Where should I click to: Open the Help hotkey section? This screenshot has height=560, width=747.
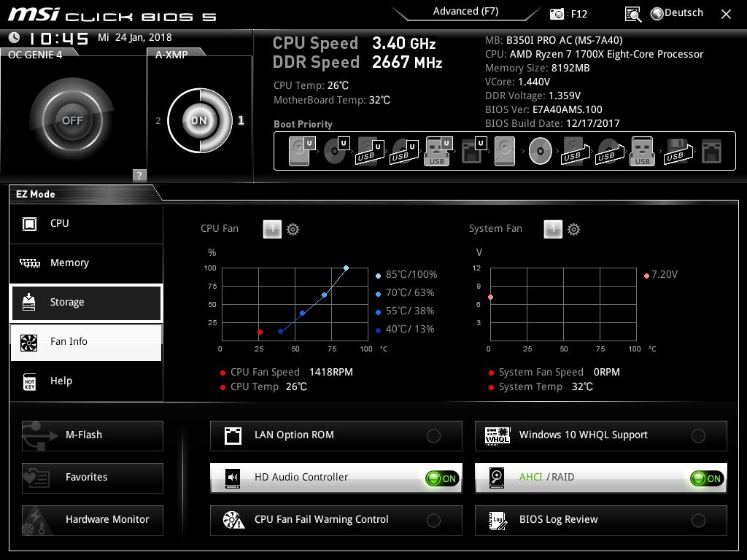pos(86,381)
